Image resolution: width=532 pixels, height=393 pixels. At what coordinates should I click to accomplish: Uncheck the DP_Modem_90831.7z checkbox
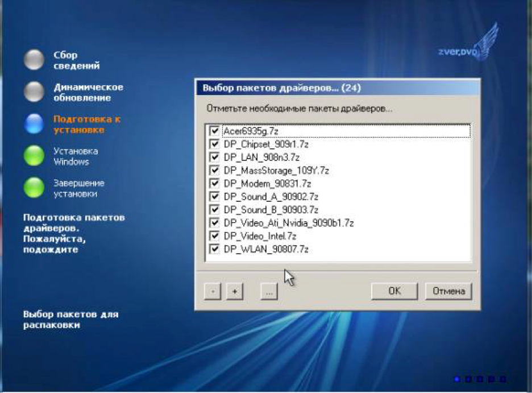214,183
